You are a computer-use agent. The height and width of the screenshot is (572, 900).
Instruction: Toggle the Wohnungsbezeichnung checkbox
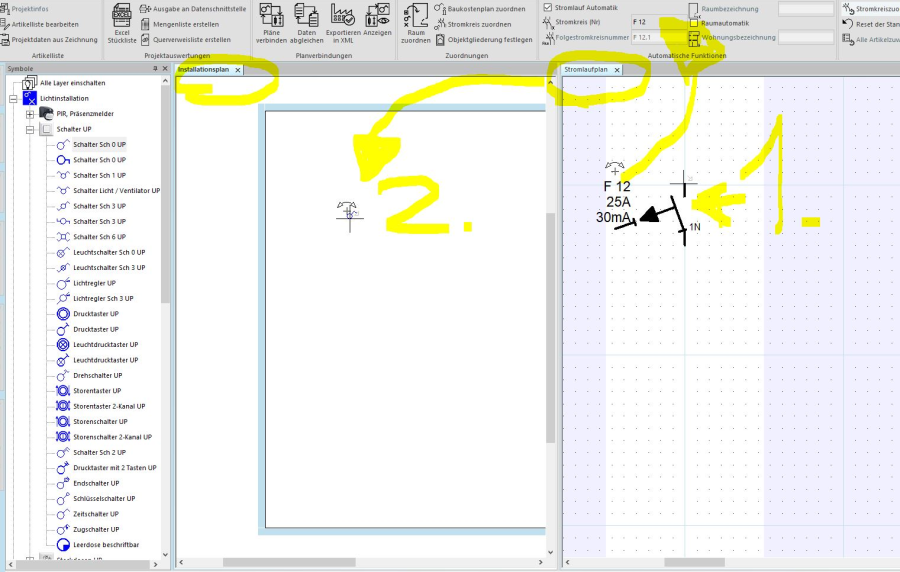click(x=694, y=38)
